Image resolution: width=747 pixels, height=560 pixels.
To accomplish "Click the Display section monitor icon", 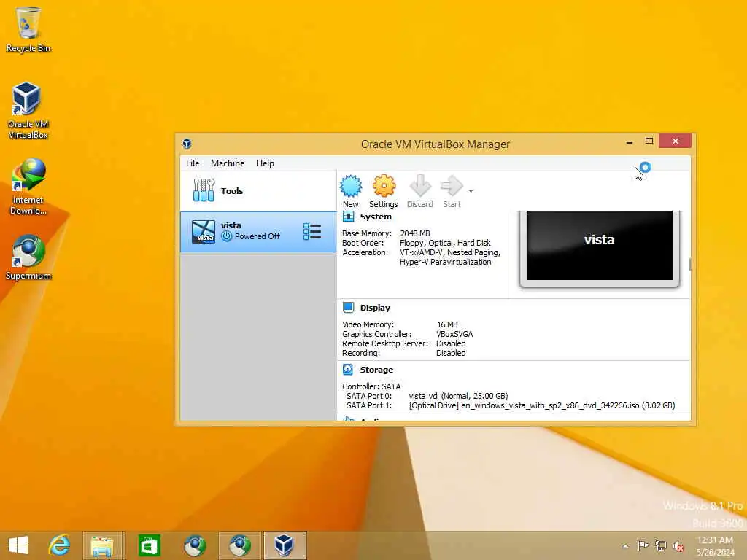I will coord(348,308).
